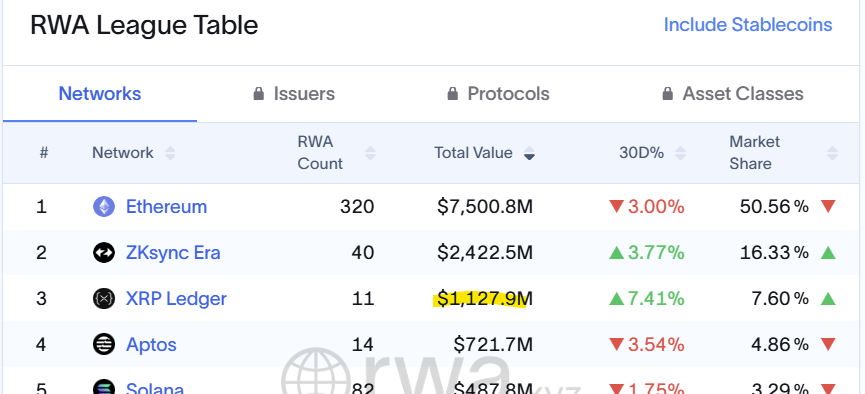The height and width of the screenshot is (394, 865).
Task: Click the highlighted $1,127.9M value
Action: click(485, 299)
